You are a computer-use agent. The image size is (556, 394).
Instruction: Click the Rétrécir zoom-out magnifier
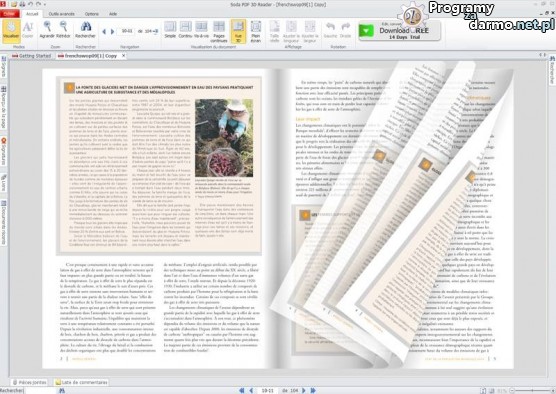63,30
